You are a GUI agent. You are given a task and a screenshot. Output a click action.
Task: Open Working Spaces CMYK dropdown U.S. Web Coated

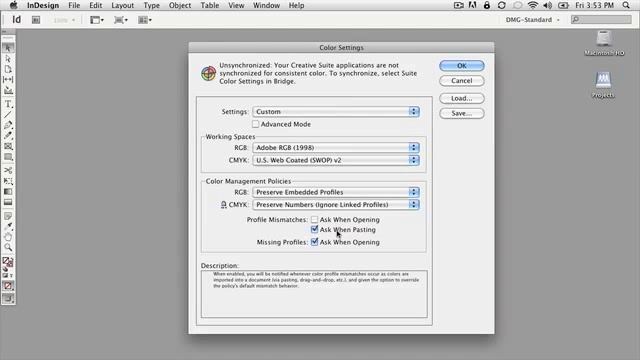(336, 160)
